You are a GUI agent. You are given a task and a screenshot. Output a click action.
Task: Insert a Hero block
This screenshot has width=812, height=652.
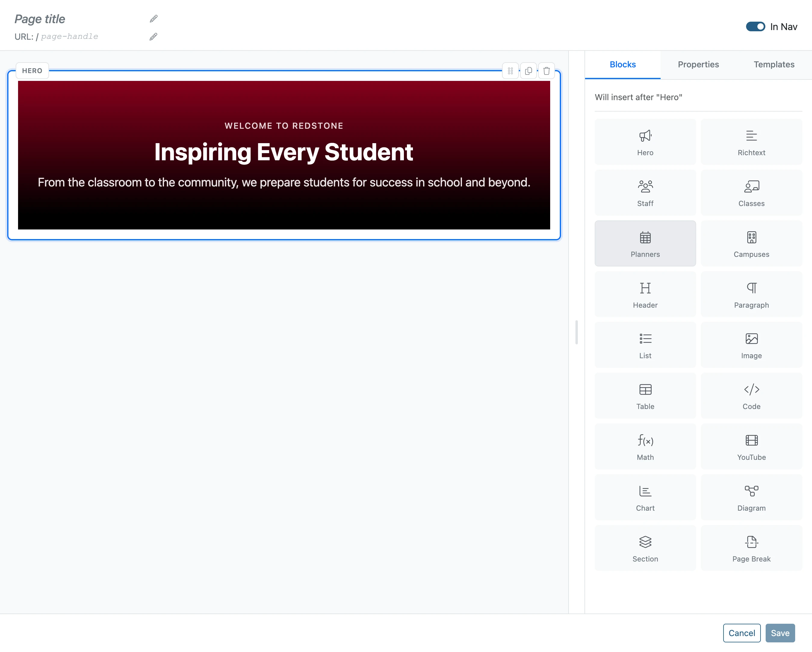(645, 142)
